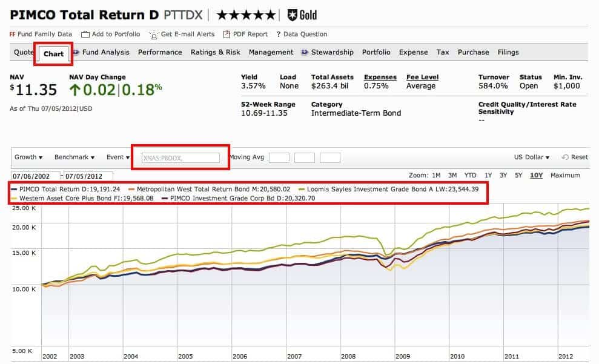
Task: Click the third Moving Avg box
Action: (330, 157)
